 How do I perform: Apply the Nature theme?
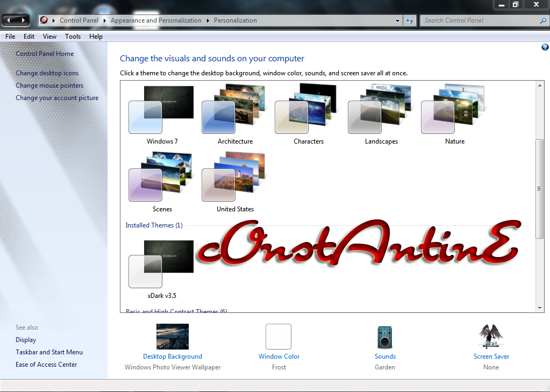pyautogui.click(x=454, y=114)
